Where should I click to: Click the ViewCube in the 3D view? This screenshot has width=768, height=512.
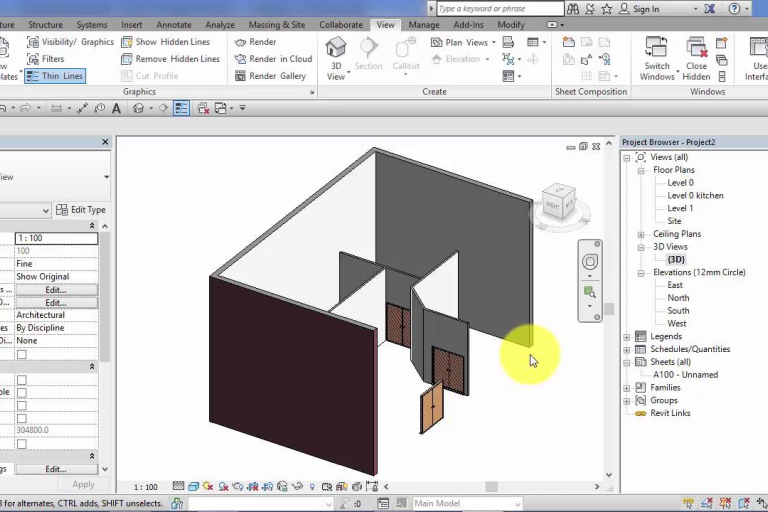557,201
